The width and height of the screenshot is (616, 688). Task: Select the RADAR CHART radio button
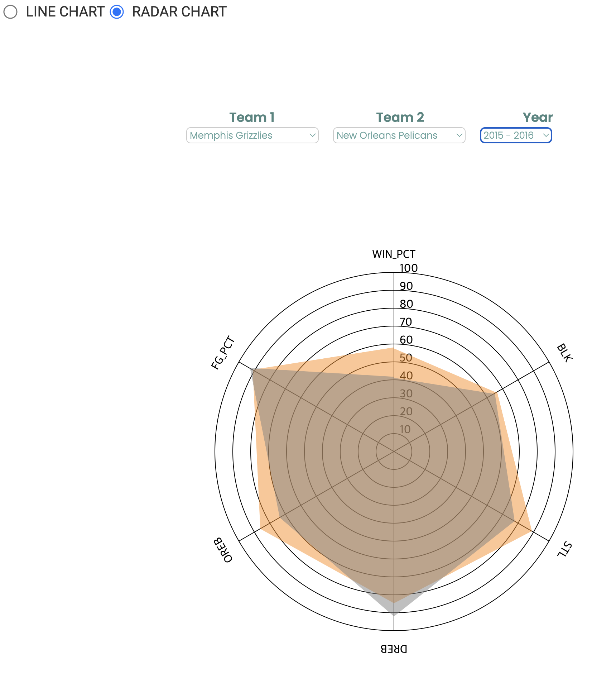point(117,12)
